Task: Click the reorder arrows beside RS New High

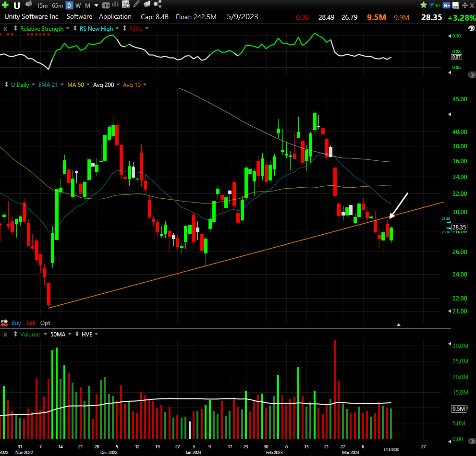Action: click(x=75, y=28)
